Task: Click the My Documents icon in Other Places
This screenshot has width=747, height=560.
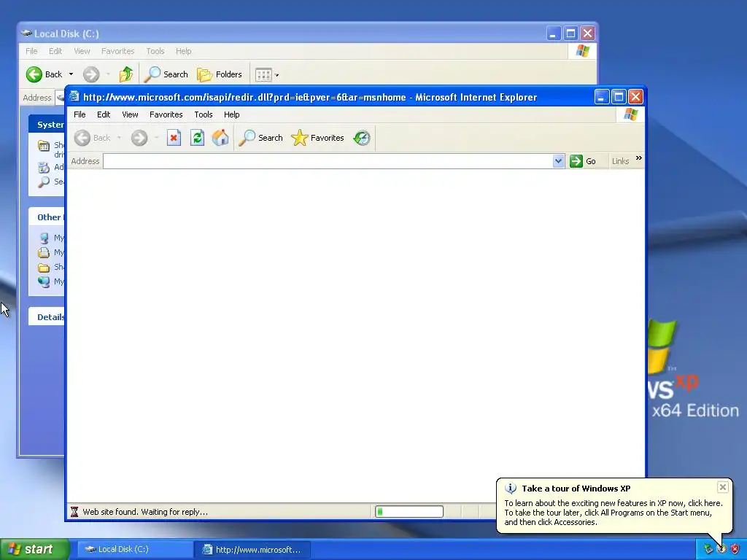Action: (44, 252)
